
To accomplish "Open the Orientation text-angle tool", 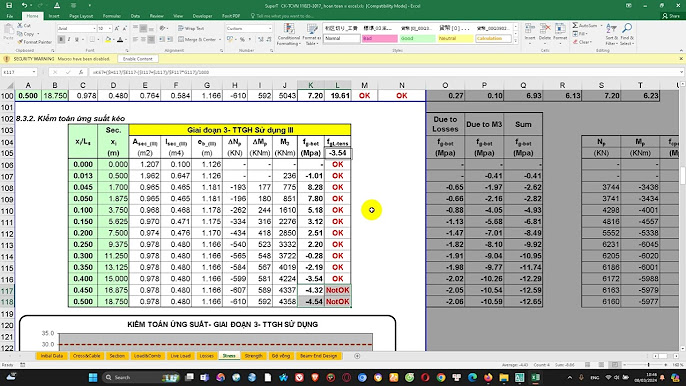I will tap(162, 28).
